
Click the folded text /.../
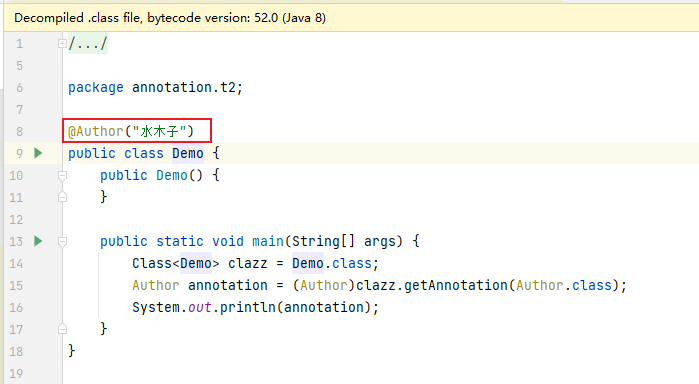pyautogui.click(x=88, y=44)
